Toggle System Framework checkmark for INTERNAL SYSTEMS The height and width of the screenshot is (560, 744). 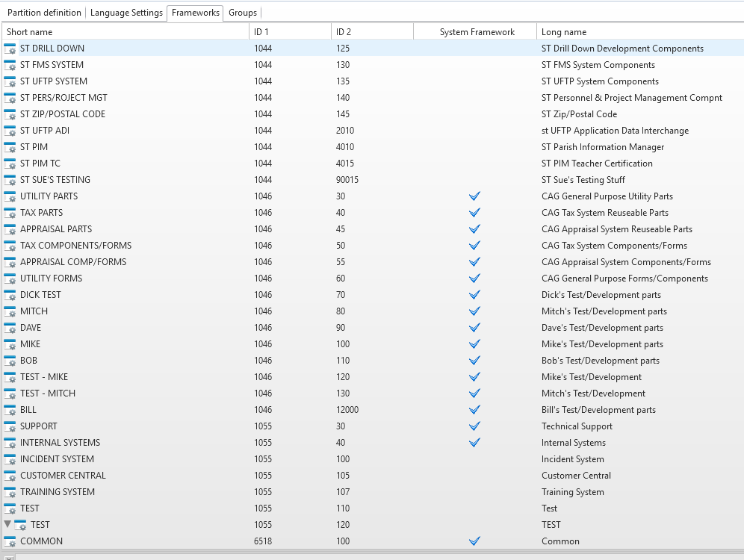[x=474, y=443]
